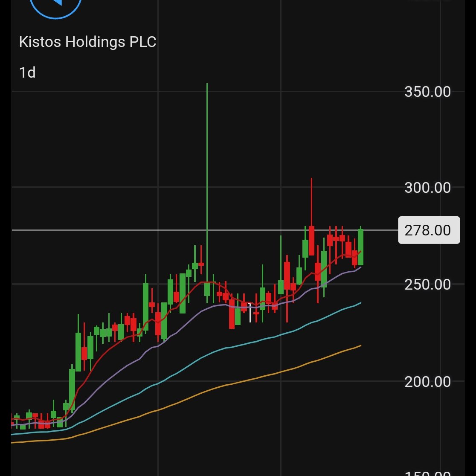The height and width of the screenshot is (476, 476).
Task: Tap the 1d timeframe label
Action: click(x=27, y=73)
